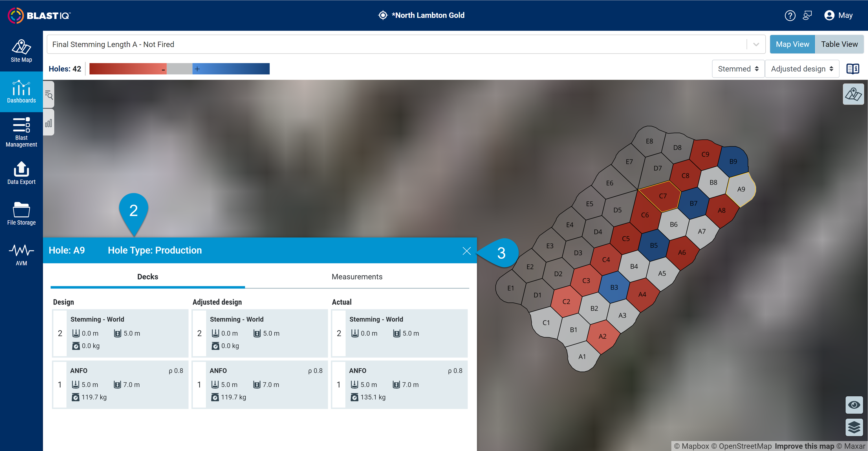The width and height of the screenshot is (868, 451).
Task: Open Blast Management in the sidebar
Action: [21, 132]
